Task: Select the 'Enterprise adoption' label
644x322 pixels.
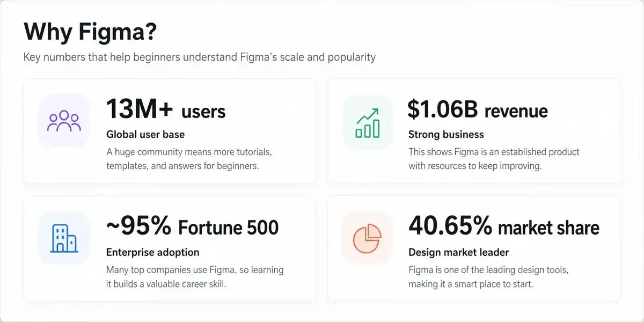Action: pyautogui.click(x=152, y=252)
